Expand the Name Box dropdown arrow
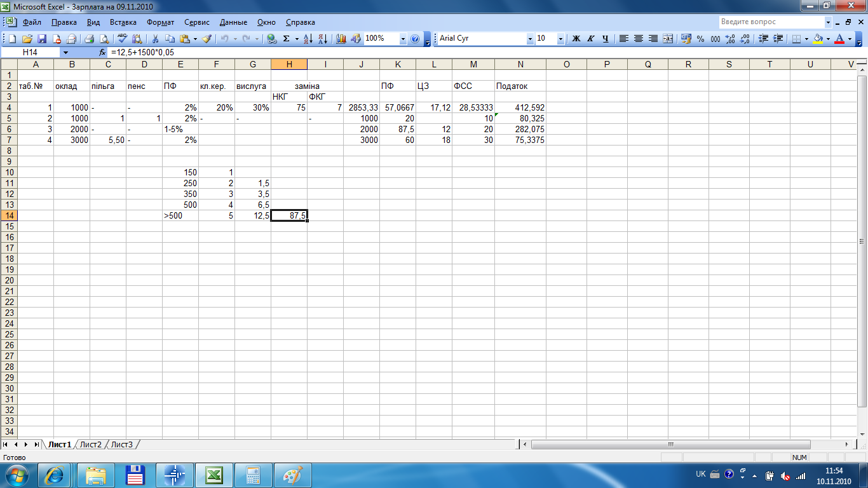 pos(65,53)
